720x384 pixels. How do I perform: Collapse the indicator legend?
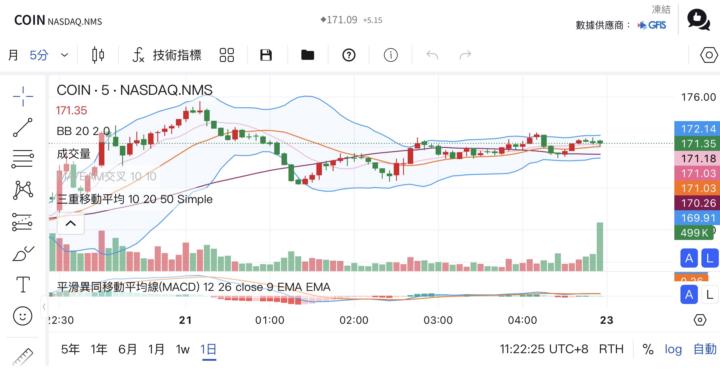coord(70,224)
